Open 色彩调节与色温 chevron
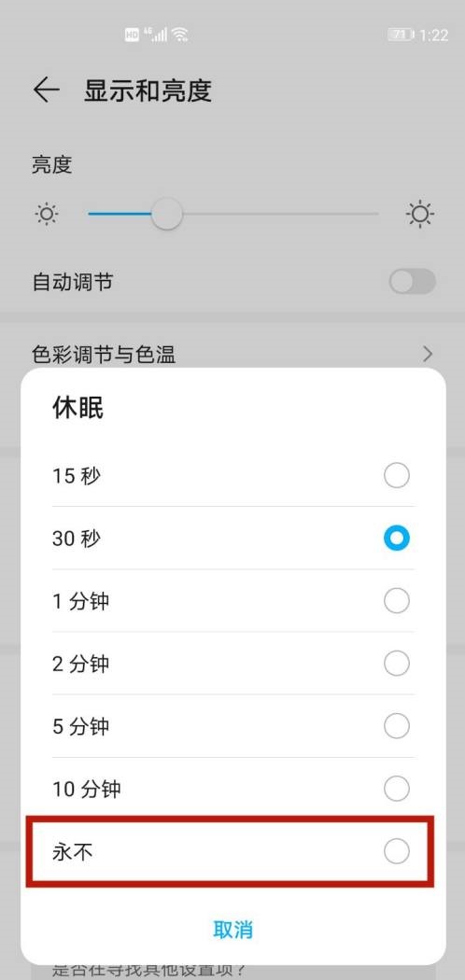Image resolution: width=465 pixels, height=980 pixels. [x=428, y=355]
